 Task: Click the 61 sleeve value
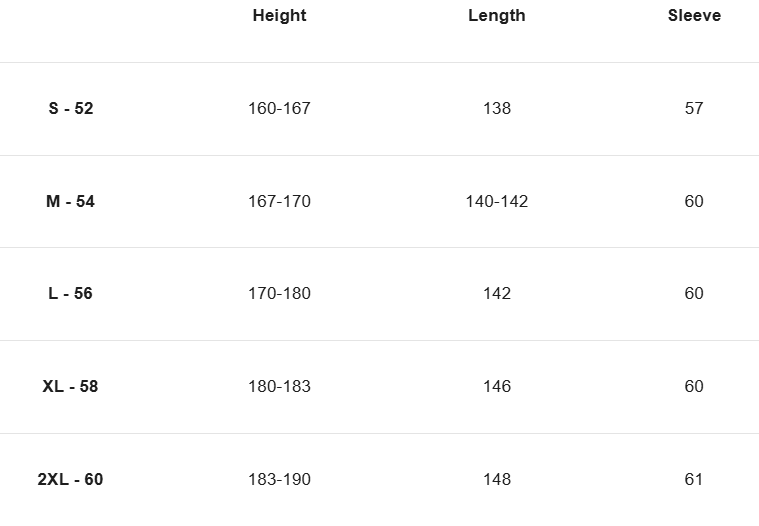[694, 479]
